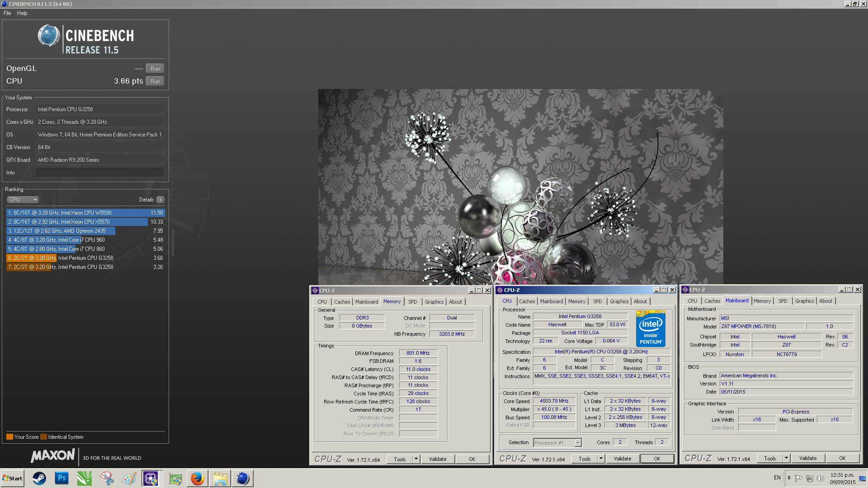Click the Details arrow icon in Ranking

pos(160,200)
